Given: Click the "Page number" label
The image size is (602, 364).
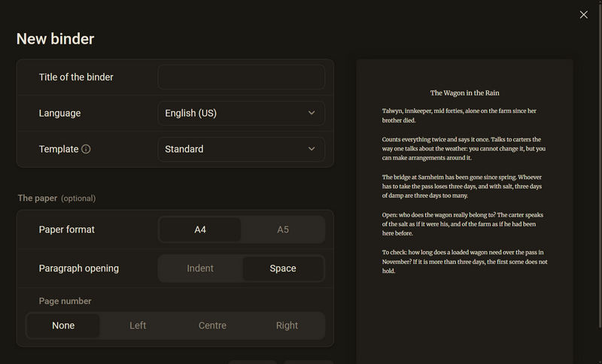Looking at the screenshot, I should coord(65,301).
